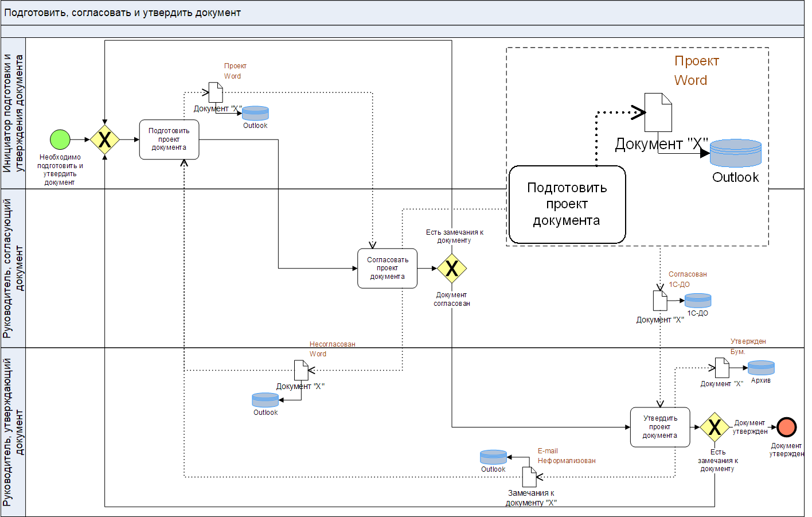Viewport: 812px width, 517px height.
Task: Select the large Outlook database in the zoomed callout
Action: 735,153
